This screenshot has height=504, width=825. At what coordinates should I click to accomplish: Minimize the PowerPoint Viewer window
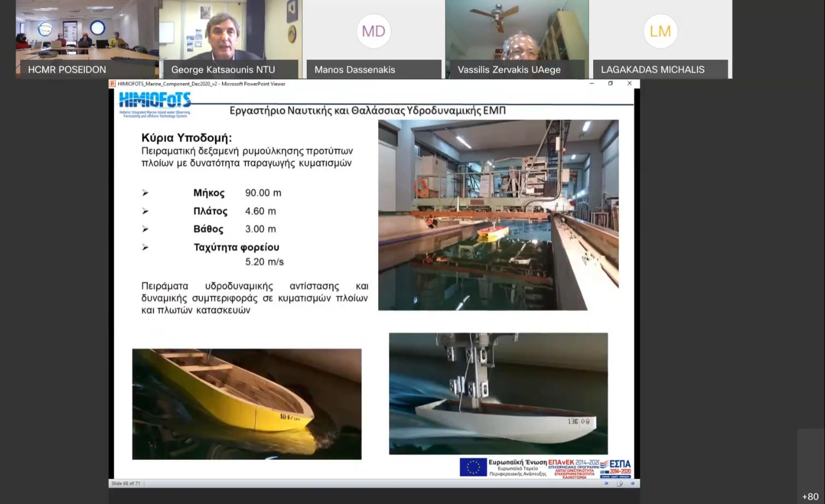click(592, 84)
